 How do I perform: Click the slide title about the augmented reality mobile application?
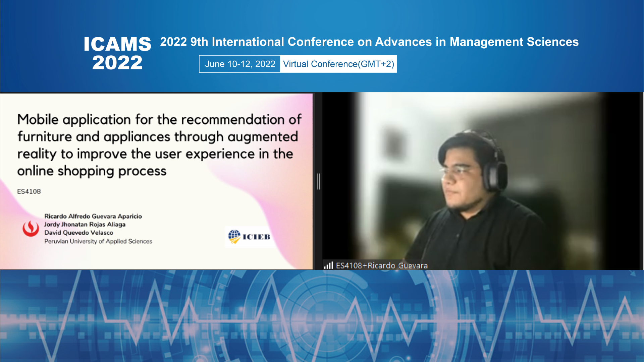tap(159, 145)
